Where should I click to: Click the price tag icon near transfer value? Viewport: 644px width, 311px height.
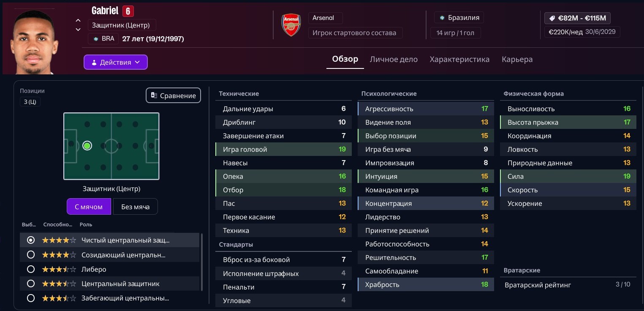click(551, 18)
